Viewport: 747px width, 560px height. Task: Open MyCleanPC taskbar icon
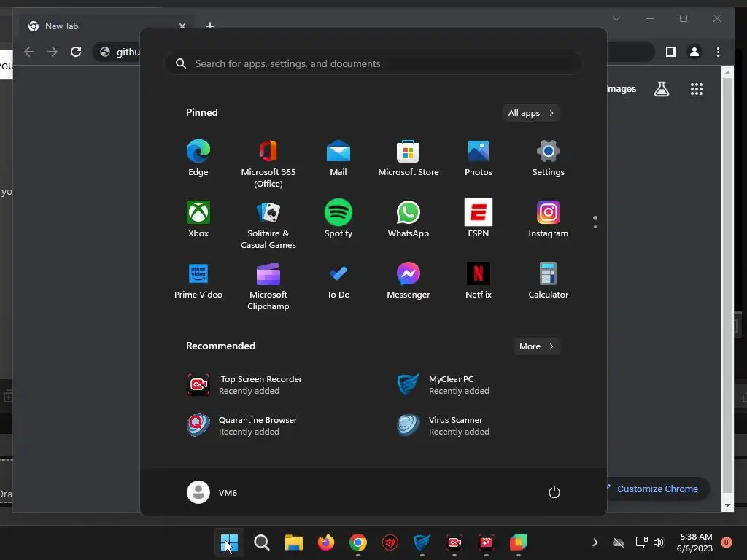pyautogui.click(x=422, y=542)
